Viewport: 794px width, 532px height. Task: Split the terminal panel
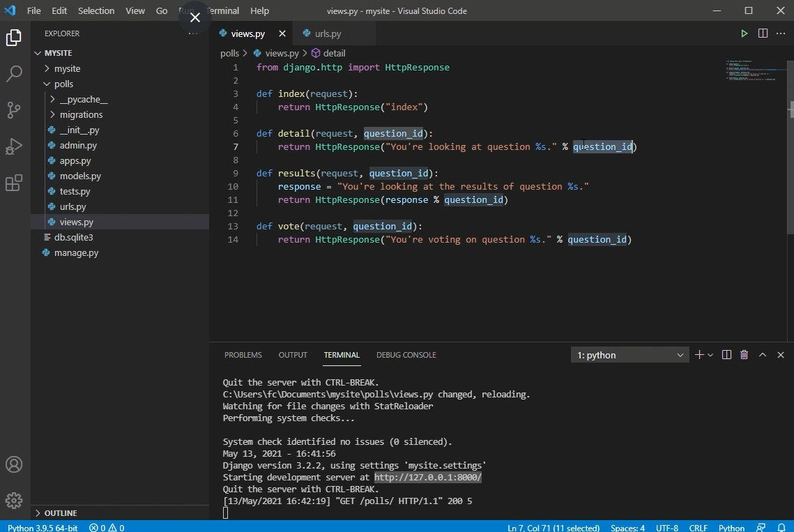point(726,355)
